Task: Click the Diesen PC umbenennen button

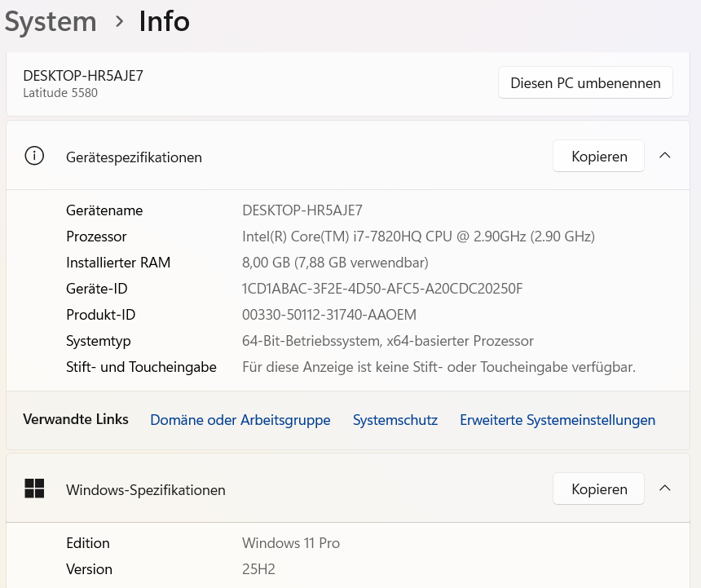Action: click(585, 82)
